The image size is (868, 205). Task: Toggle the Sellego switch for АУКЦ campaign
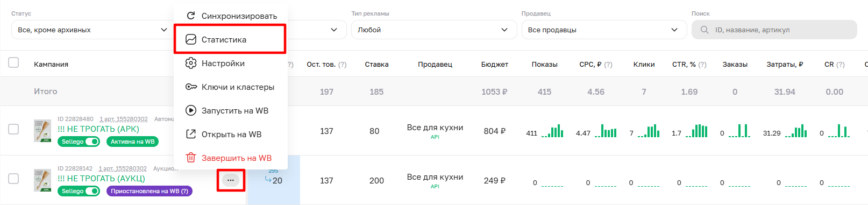(x=93, y=191)
